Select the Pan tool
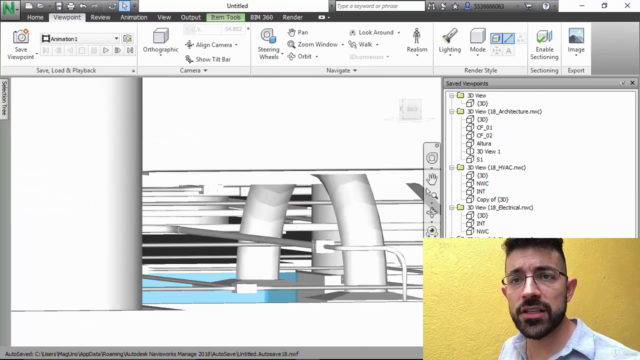 point(298,32)
